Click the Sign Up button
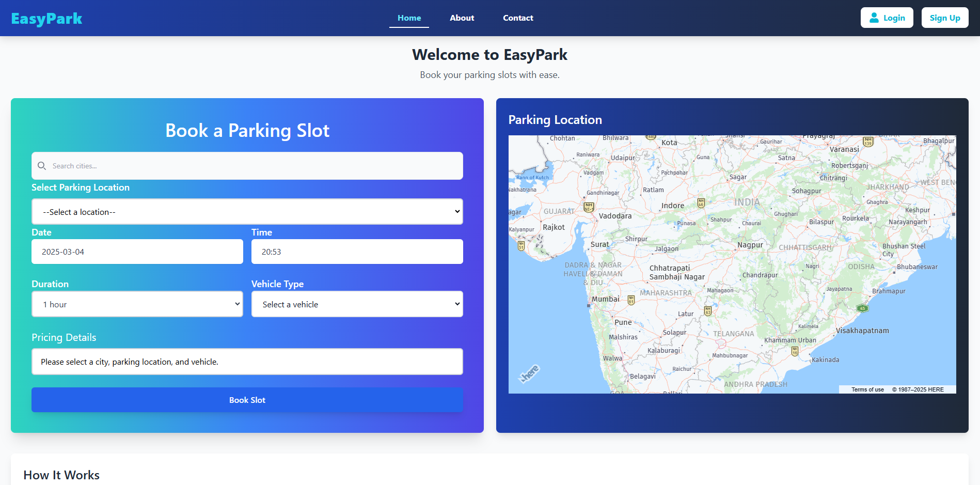Screen dimensions: 980x485 pyautogui.click(x=945, y=18)
